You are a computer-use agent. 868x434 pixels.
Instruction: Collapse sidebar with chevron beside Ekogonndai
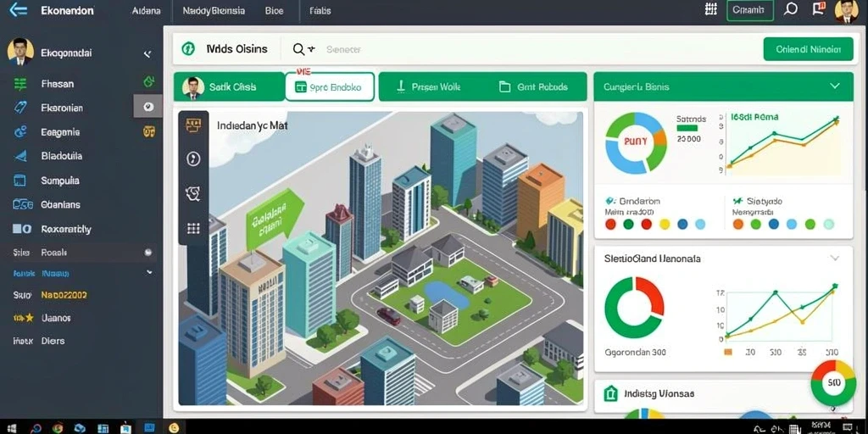click(x=147, y=53)
